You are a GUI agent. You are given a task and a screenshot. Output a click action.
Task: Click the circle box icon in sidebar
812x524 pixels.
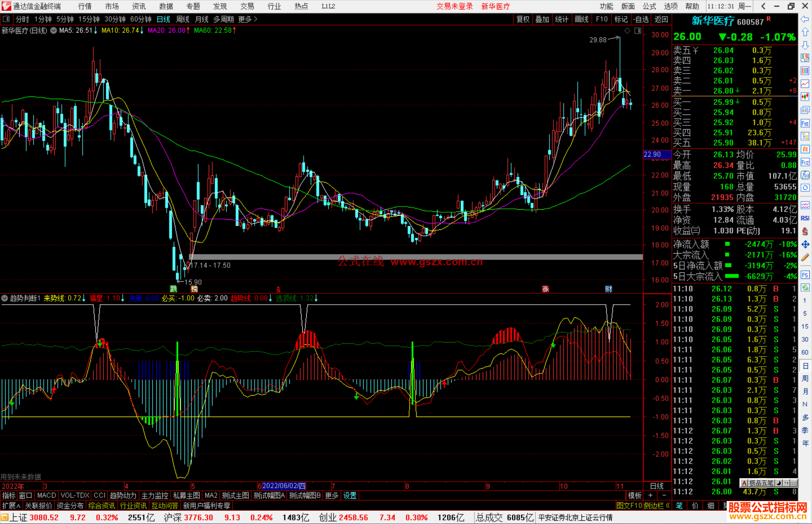click(x=805, y=188)
